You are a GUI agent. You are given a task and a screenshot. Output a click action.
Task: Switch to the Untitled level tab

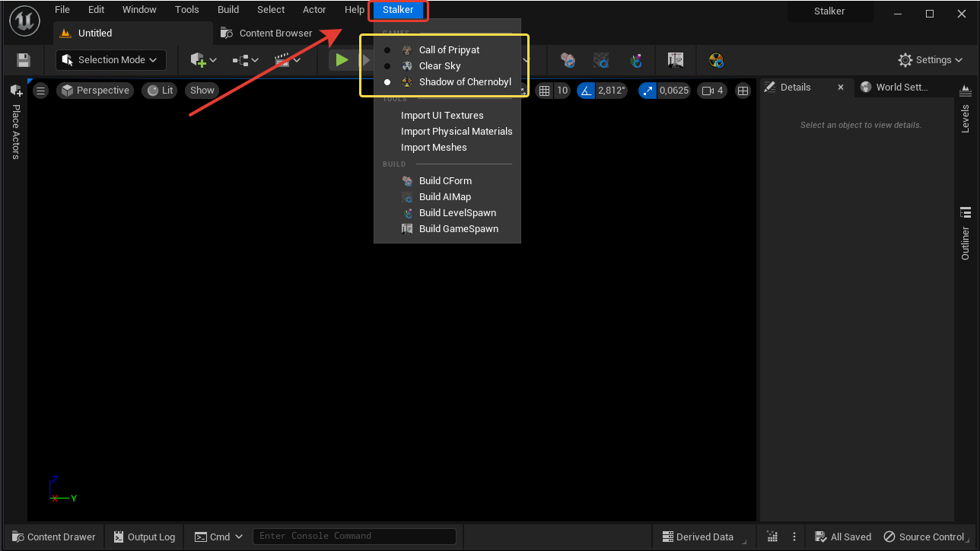133,33
